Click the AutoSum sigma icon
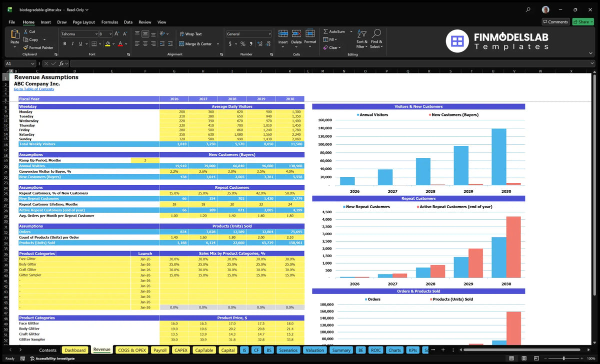 click(x=326, y=31)
